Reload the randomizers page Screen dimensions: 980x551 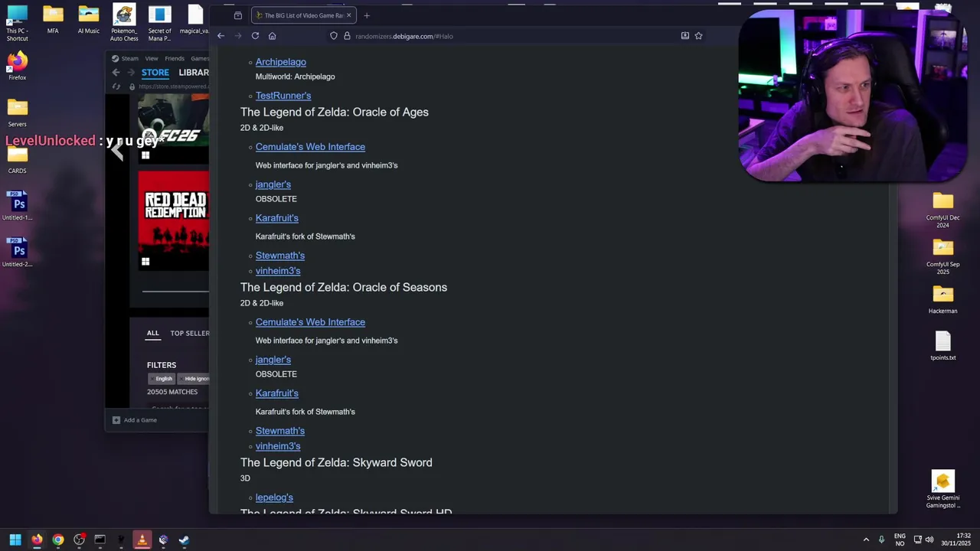tap(255, 36)
